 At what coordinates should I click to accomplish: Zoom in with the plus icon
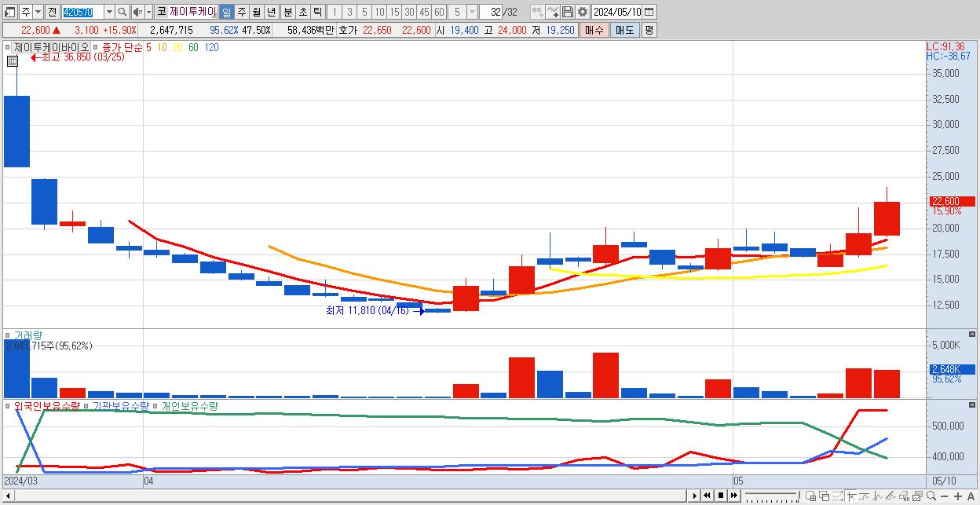tap(958, 496)
